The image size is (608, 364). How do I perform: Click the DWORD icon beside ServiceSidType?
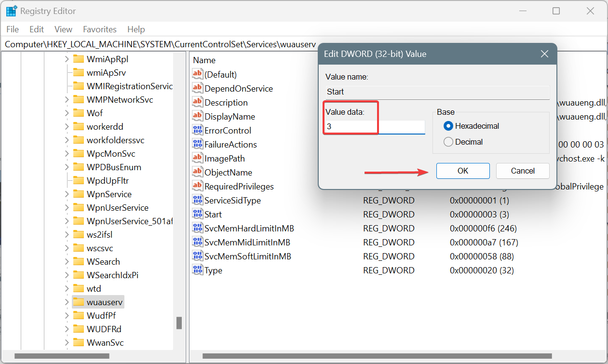198,200
